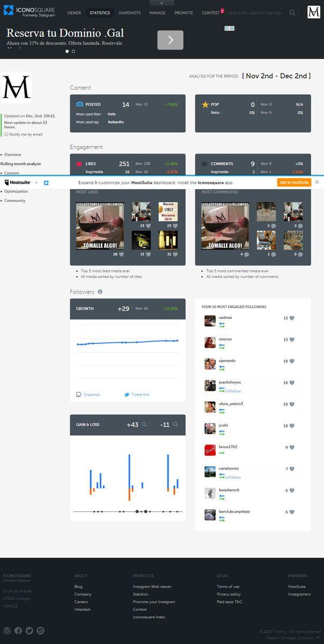Screen dimensions: 324x644
Task: Open the Instagram icon in footer
Action: click(40, 631)
